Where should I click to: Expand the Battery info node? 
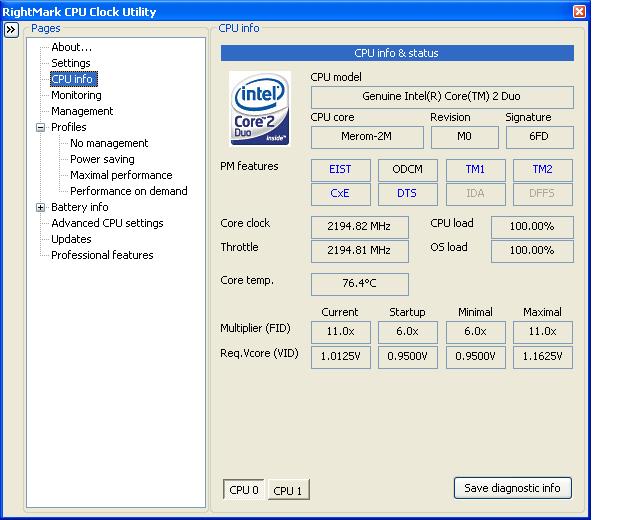click(x=40, y=207)
